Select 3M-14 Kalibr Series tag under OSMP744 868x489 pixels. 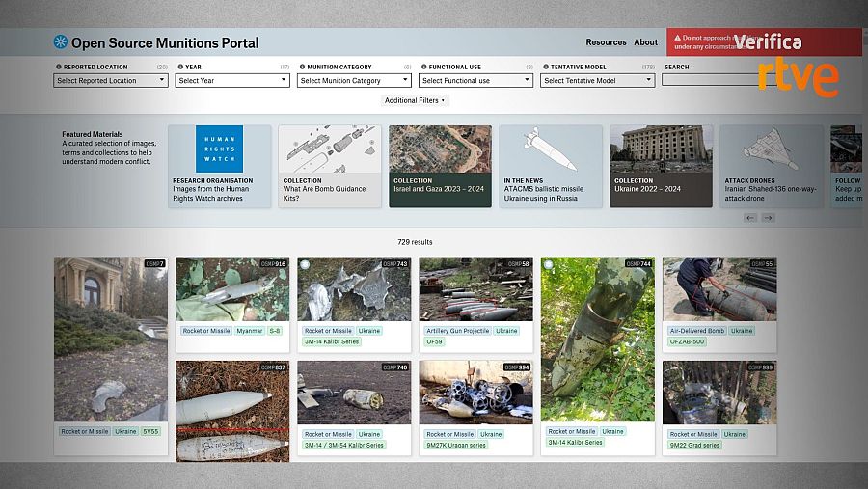coord(575,442)
